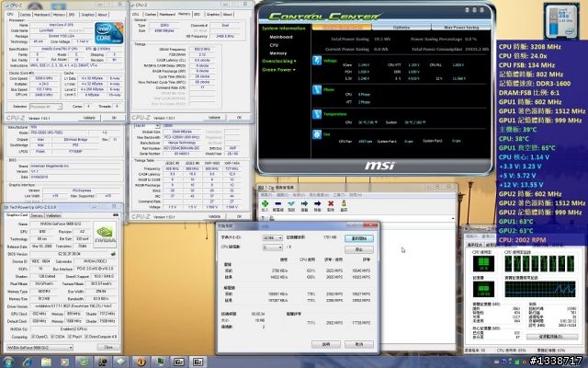Click the Stop button in the benchmark dialog
588x368 pixels.
coord(359,249)
